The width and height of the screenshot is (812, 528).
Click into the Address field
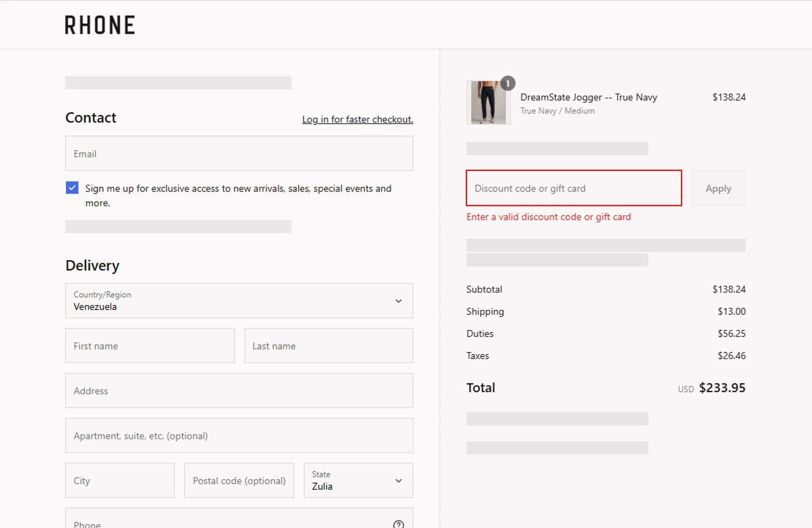coord(239,391)
